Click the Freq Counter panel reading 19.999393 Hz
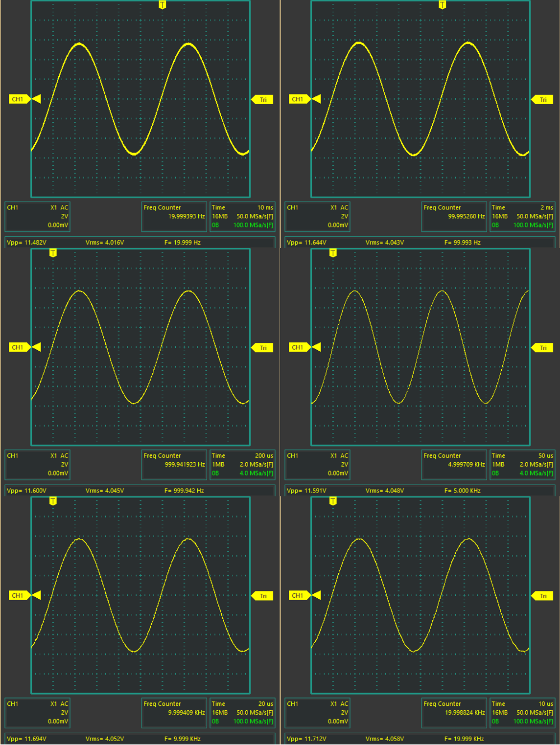 [x=174, y=216]
